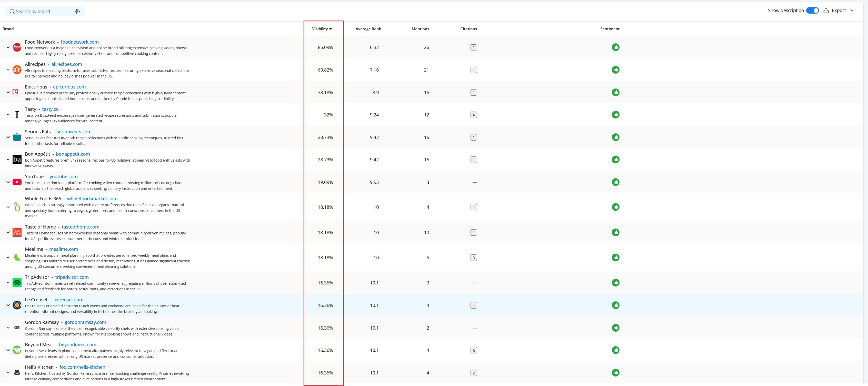Open the lecreuset.com link

click(68, 299)
